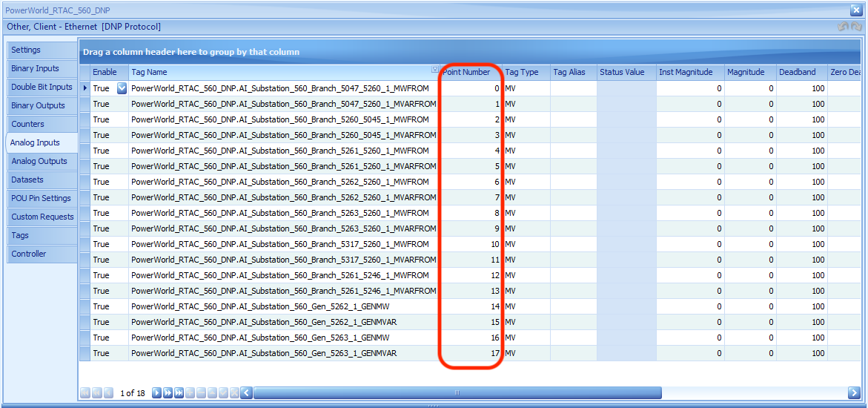Open the Binary Inputs tab

pos(42,69)
